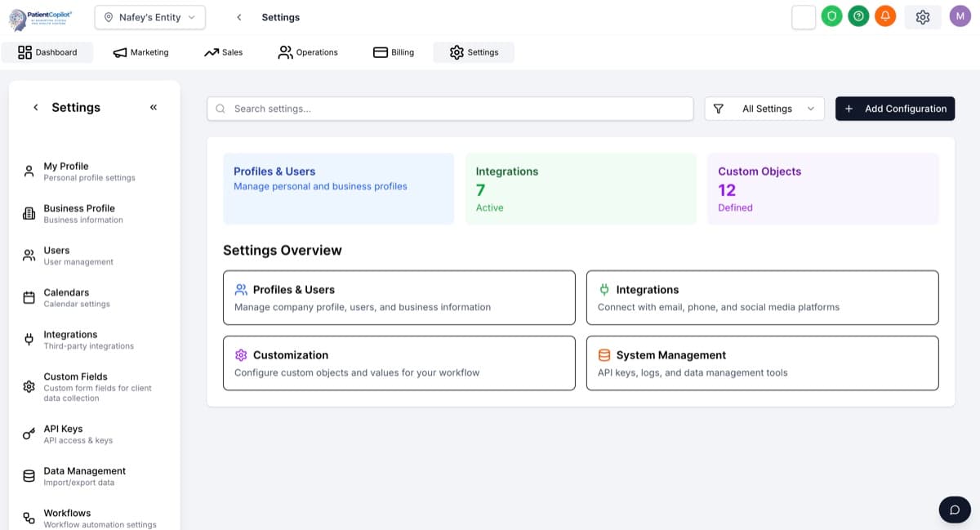This screenshot has height=530, width=980.
Task: Click the Workflows icon in the sidebar
Action: [x=29, y=519]
